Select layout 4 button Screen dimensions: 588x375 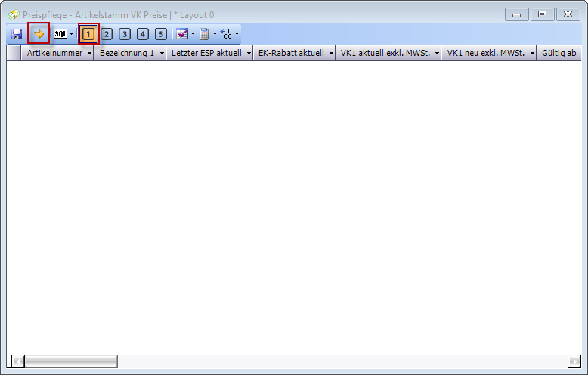click(x=143, y=34)
